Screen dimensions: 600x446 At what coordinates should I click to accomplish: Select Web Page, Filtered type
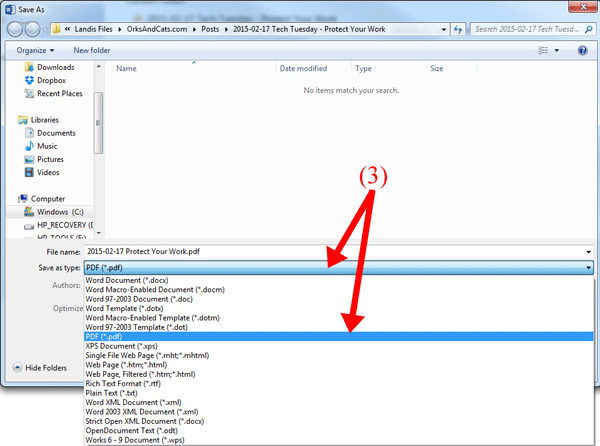coord(339,374)
